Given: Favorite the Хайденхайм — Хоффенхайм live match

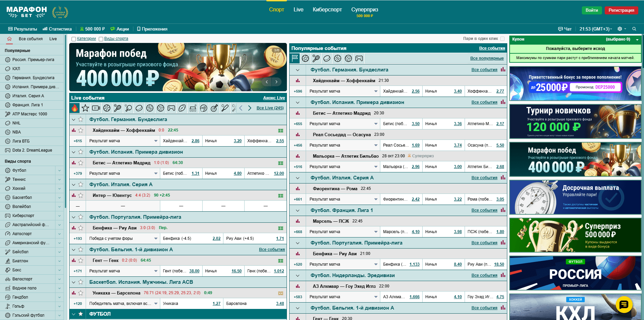Looking at the screenshot, I should [81, 130].
